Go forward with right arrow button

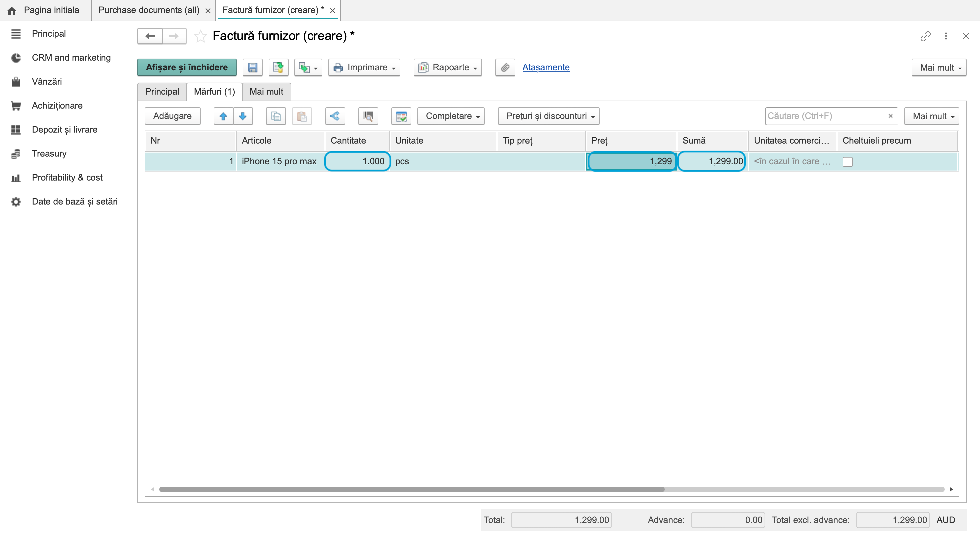(x=174, y=36)
